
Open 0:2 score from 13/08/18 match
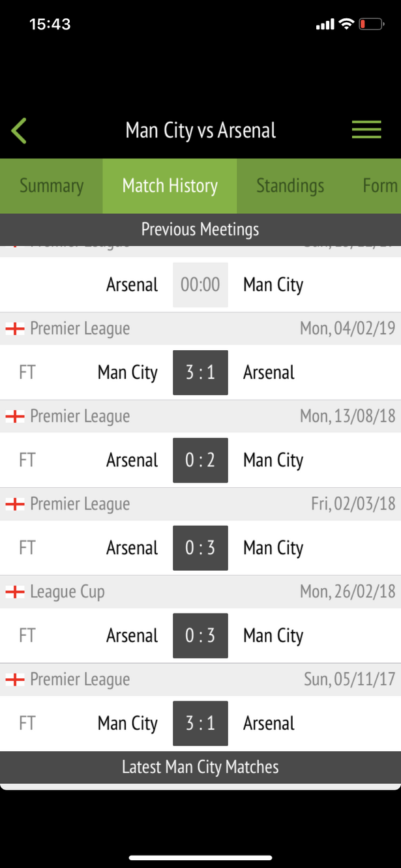[x=200, y=460]
